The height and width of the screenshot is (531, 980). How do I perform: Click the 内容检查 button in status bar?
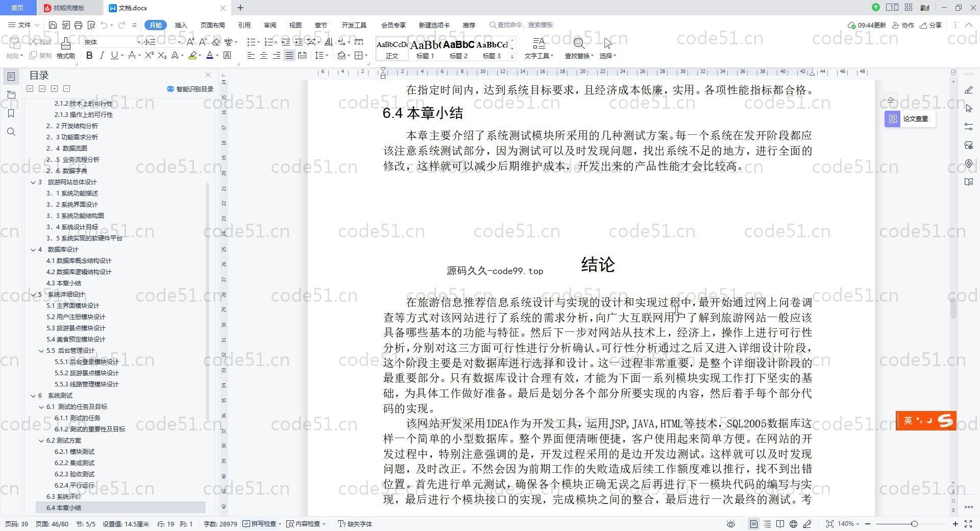pyautogui.click(x=306, y=524)
